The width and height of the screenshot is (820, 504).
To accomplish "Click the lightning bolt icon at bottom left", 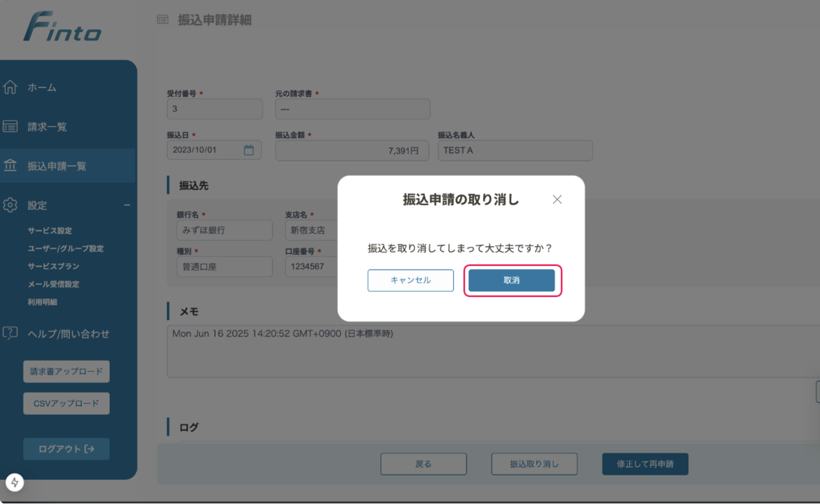I will click(x=15, y=482).
